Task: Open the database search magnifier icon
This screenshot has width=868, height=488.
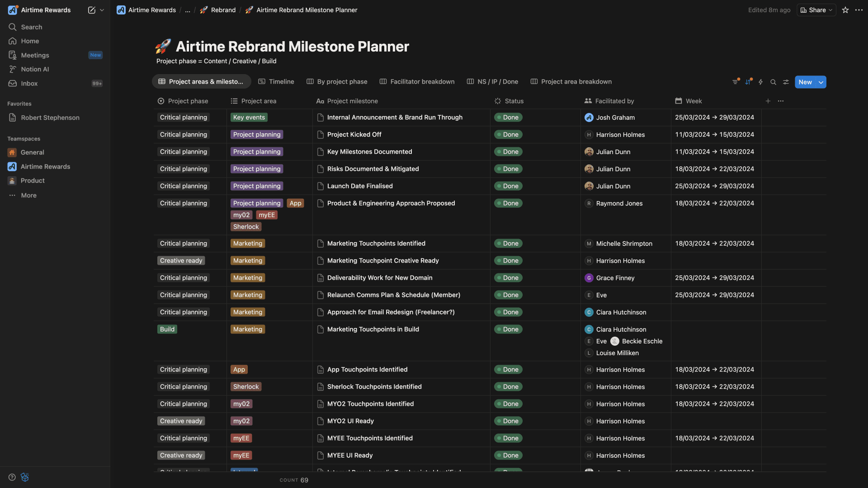Action: (774, 82)
